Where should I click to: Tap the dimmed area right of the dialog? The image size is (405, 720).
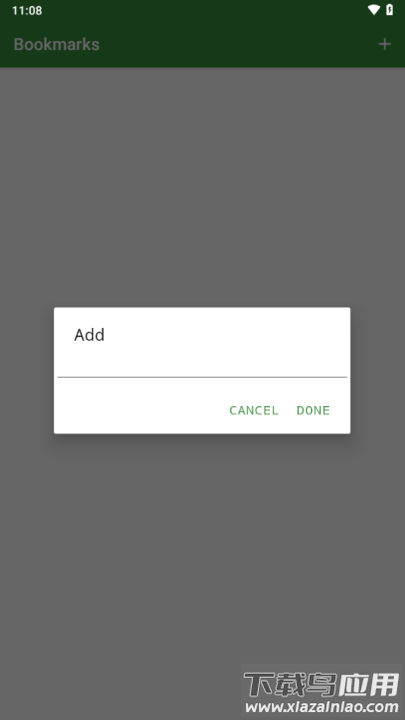[x=377, y=370]
